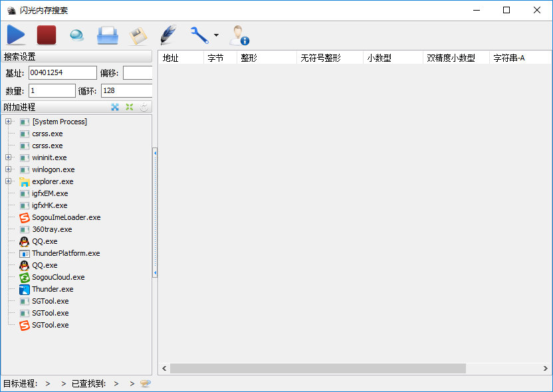Stop the search with the red square button
Image resolution: width=553 pixels, height=392 pixels.
[x=47, y=35]
